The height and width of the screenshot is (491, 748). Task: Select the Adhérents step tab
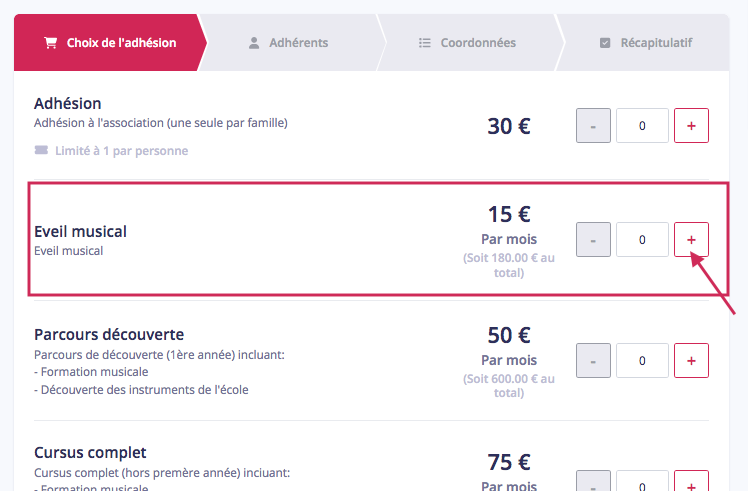pyautogui.click(x=292, y=42)
